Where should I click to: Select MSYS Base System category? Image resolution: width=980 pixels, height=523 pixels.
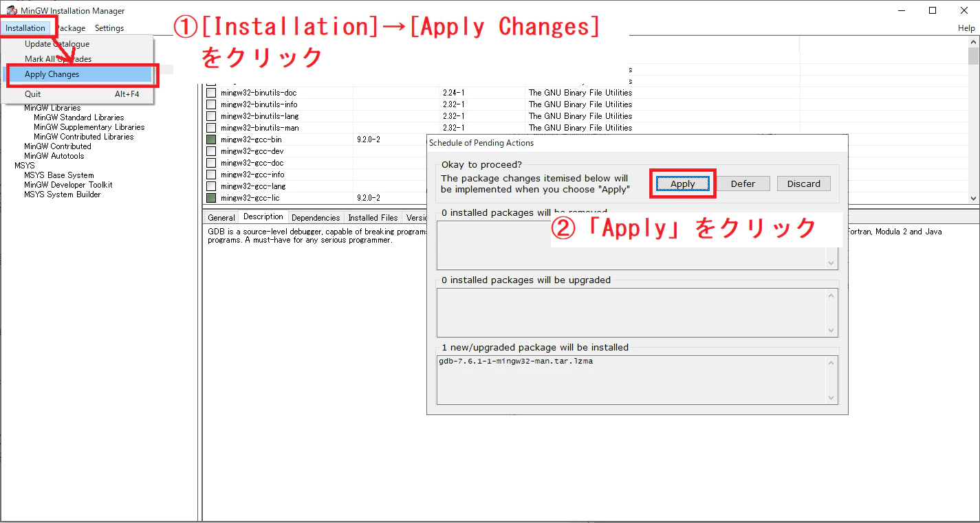59,175
